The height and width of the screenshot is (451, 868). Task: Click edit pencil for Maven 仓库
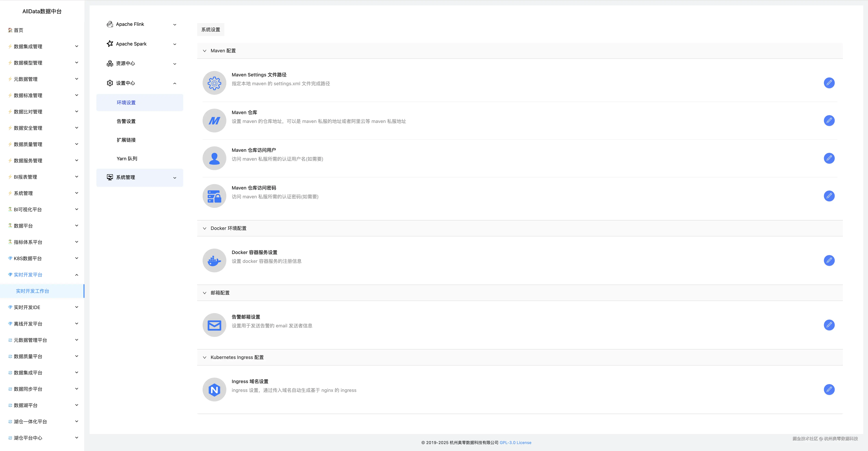829,120
